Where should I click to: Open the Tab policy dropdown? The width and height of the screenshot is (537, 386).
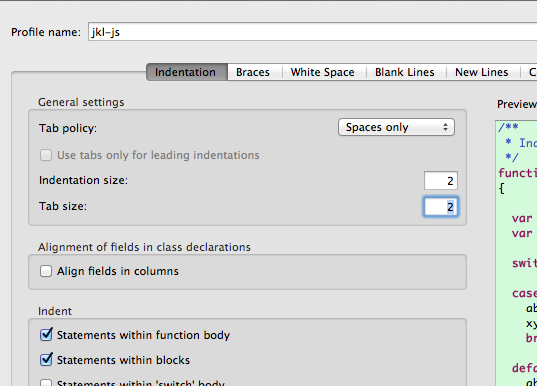pos(396,127)
